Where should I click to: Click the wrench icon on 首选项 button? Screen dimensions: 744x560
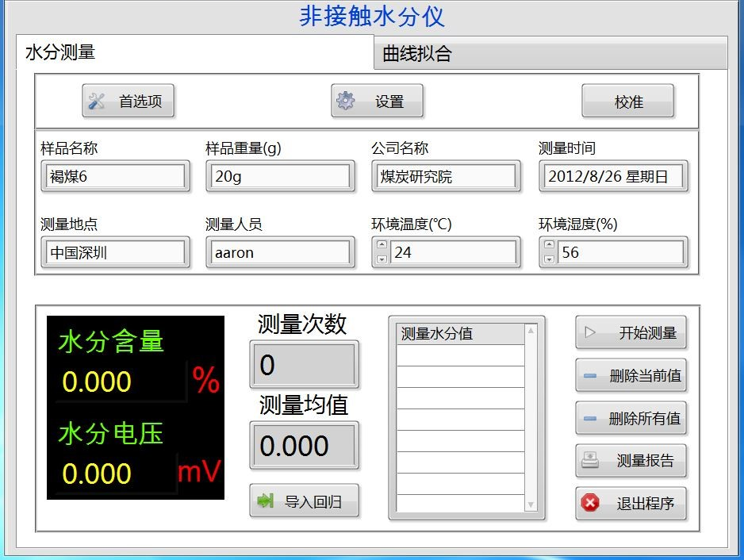98,101
